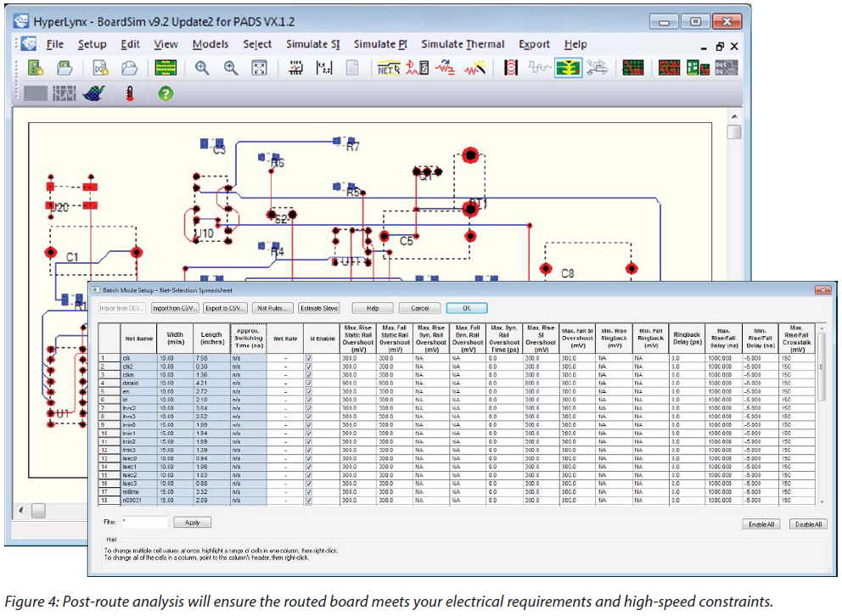842x616 pixels.
Task: Open the Export menu
Action: 534,44
